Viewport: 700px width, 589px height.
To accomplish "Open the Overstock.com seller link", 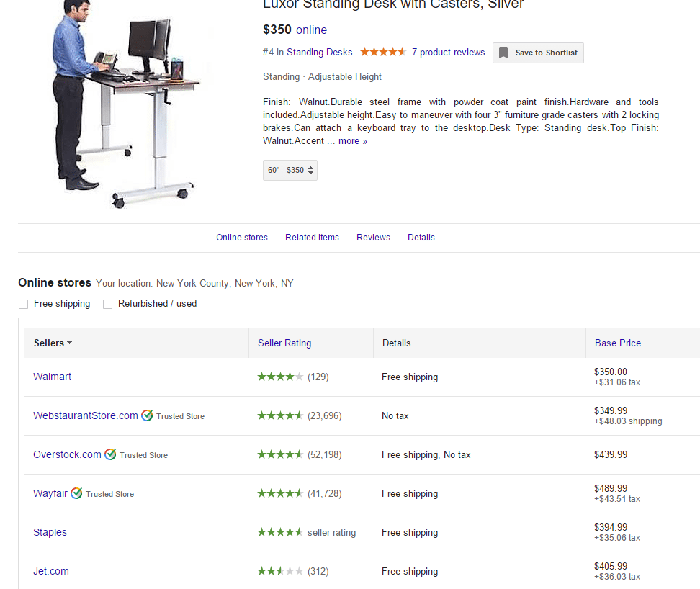I will point(68,454).
